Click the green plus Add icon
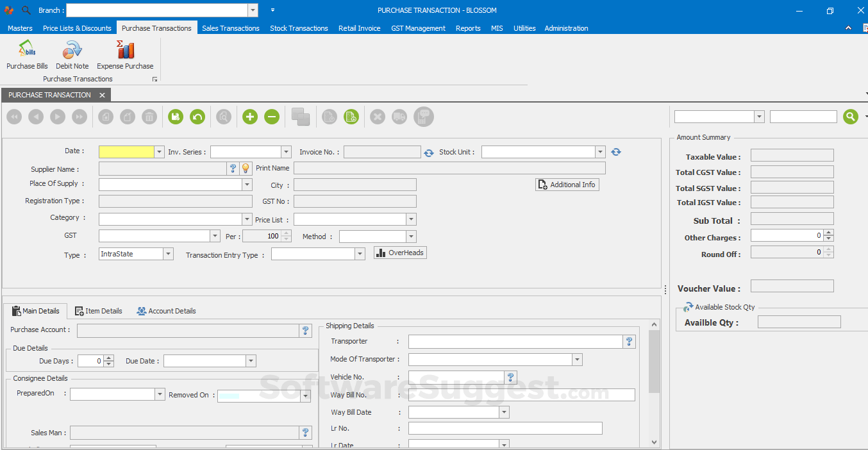 click(250, 117)
